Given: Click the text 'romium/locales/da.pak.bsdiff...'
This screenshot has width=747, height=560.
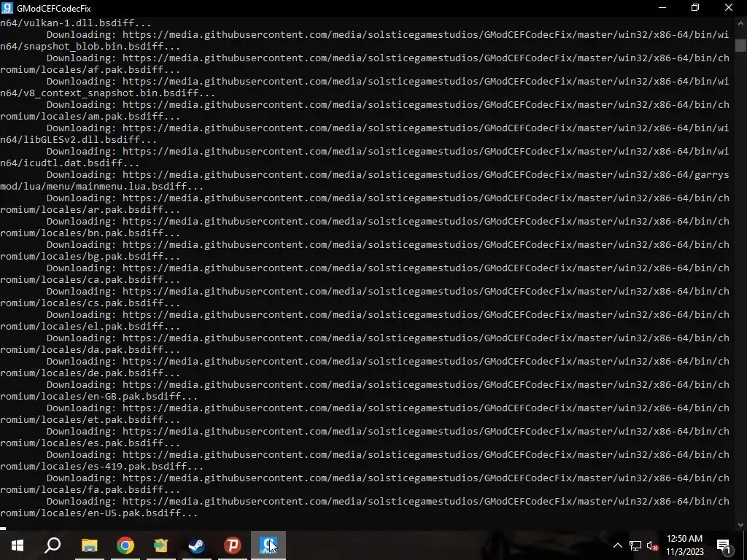Looking at the screenshot, I should click(90, 349).
